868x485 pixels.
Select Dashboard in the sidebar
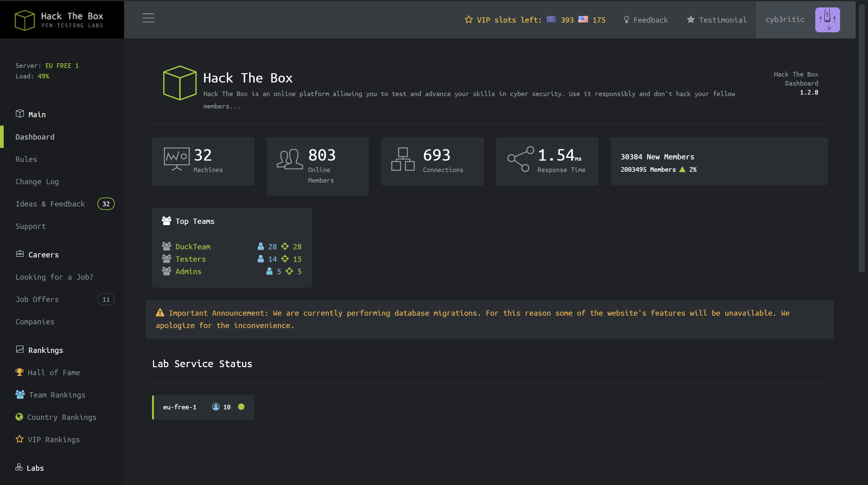(35, 137)
